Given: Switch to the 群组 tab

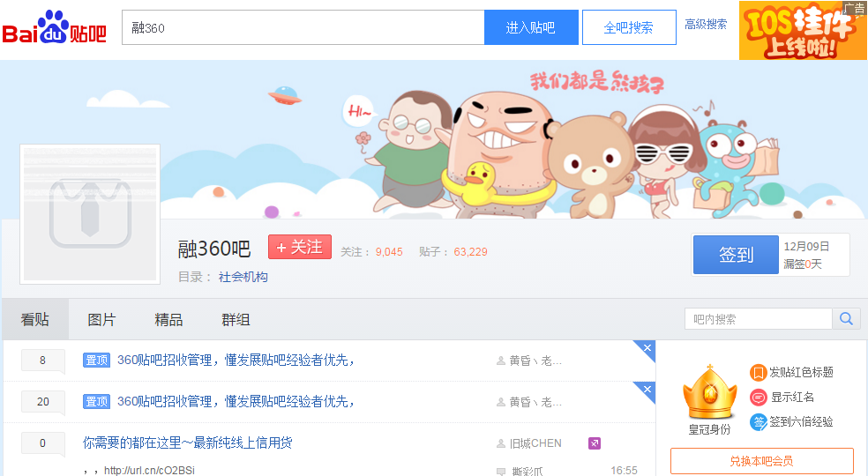Looking at the screenshot, I should point(236,319).
